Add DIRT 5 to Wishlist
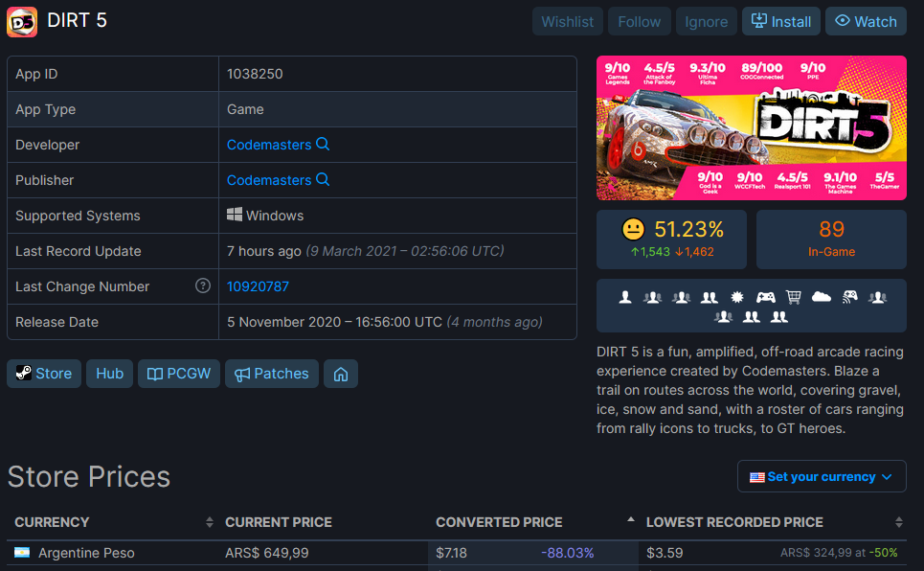 point(568,22)
